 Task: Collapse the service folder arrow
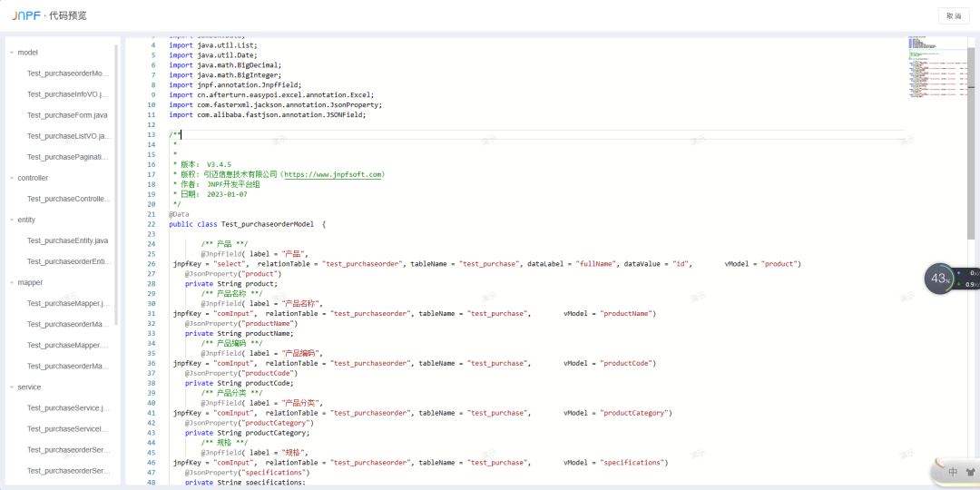coord(12,387)
